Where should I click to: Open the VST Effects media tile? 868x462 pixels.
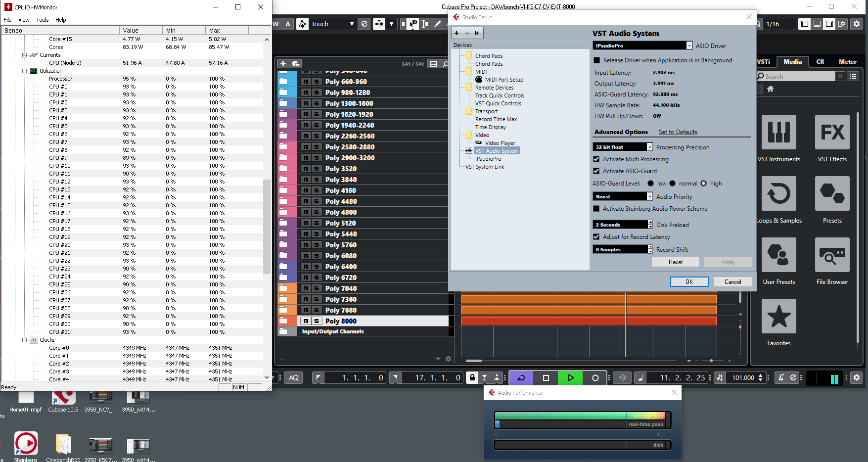[x=832, y=132]
